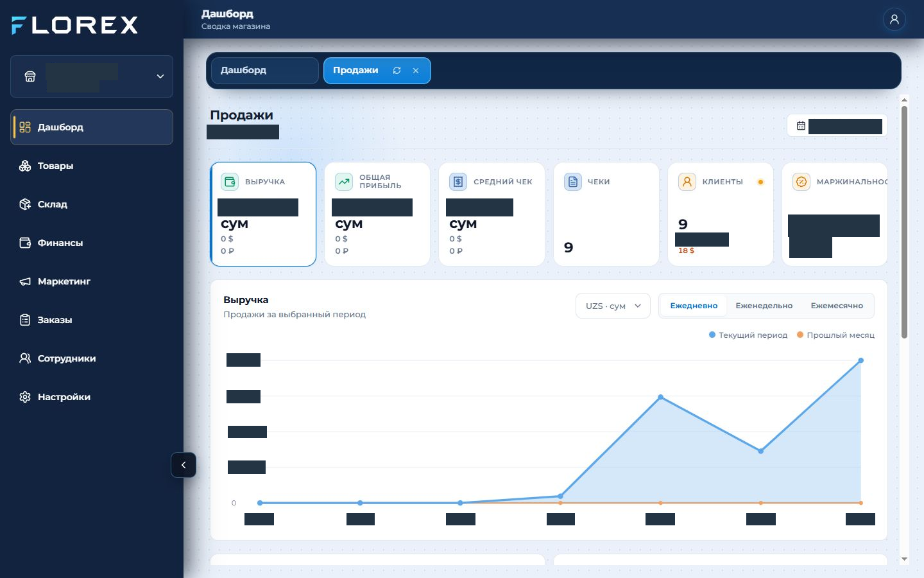The width and height of the screenshot is (924, 578).
Task: Open the UZS · сум currency dropdown
Action: pyautogui.click(x=613, y=306)
